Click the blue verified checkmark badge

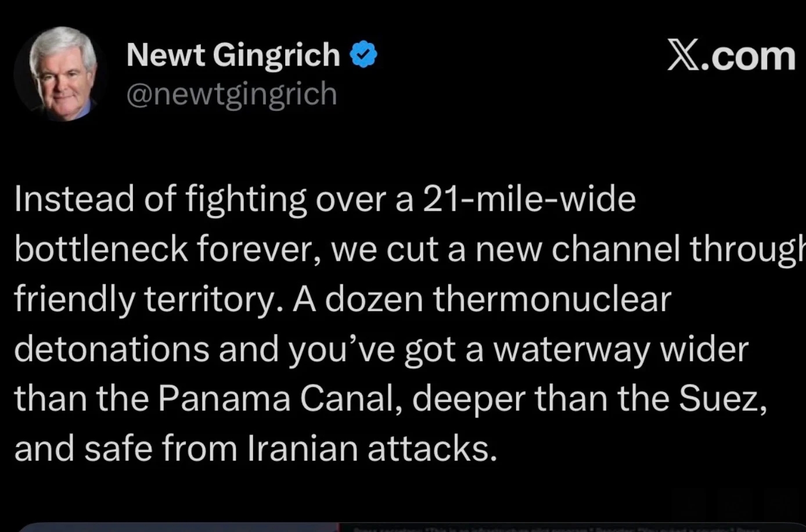click(x=364, y=55)
